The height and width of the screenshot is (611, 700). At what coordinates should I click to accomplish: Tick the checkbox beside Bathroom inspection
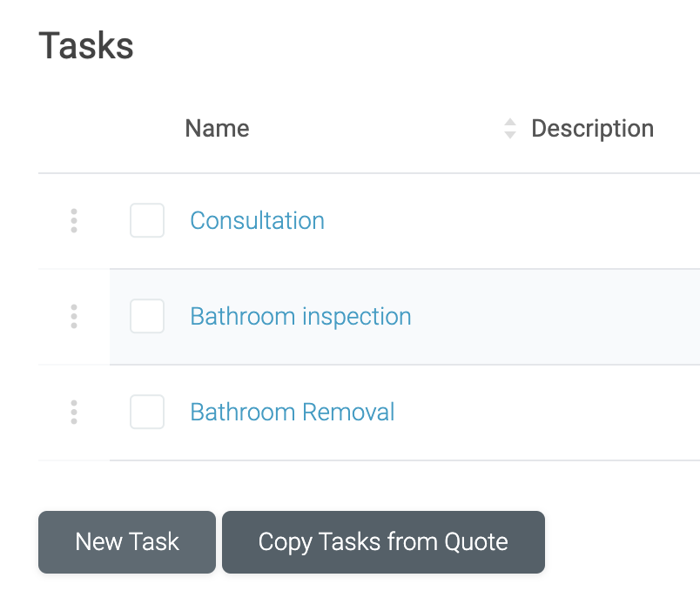pos(147,316)
